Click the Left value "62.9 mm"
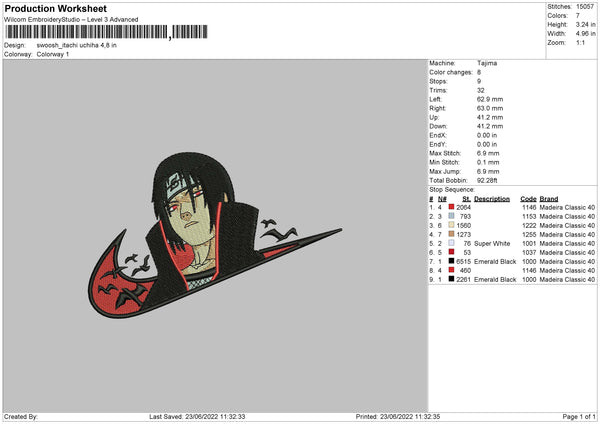Image resolution: width=600 pixels, height=424 pixels. (x=490, y=99)
